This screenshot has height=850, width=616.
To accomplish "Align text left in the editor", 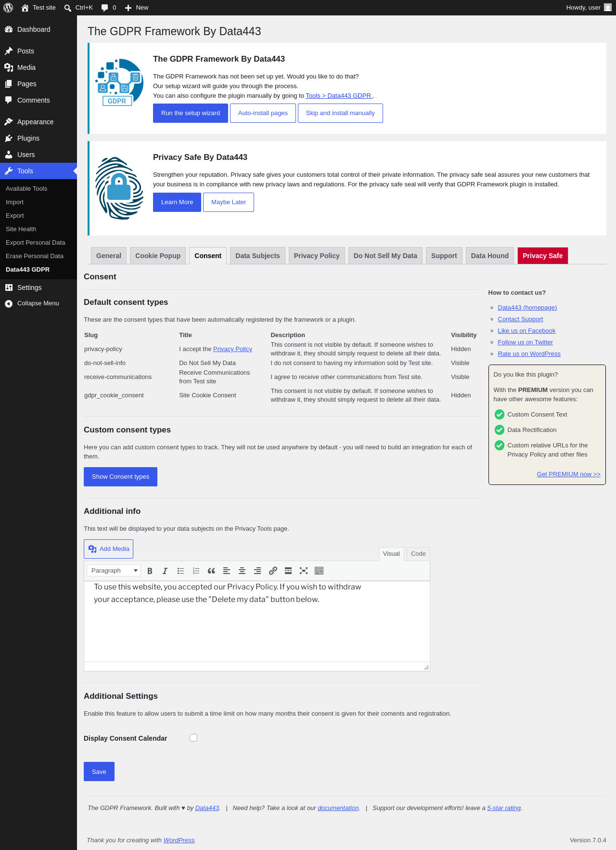I will pos(227,571).
